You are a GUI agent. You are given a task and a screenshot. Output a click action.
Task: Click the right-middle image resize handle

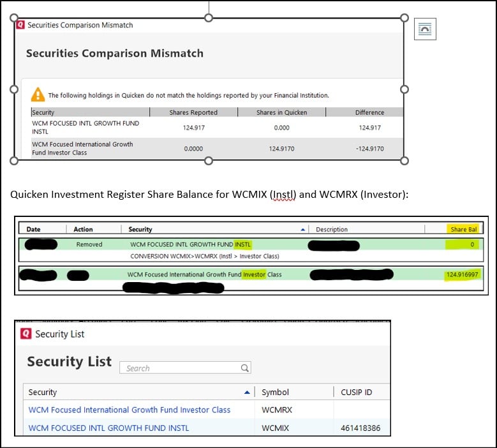pos(404,89)
